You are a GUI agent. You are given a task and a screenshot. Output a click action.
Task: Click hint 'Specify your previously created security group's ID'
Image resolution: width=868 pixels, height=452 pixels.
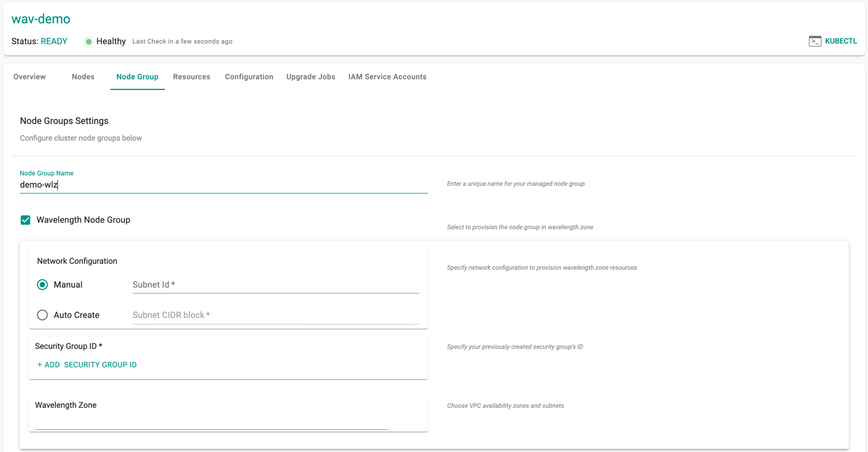[515, 347]
